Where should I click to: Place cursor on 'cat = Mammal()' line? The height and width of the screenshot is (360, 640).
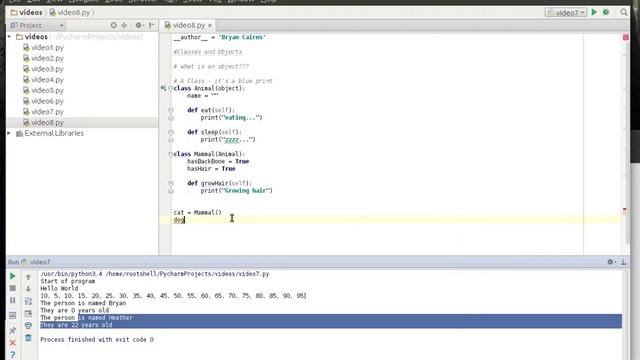click(198, 212)
